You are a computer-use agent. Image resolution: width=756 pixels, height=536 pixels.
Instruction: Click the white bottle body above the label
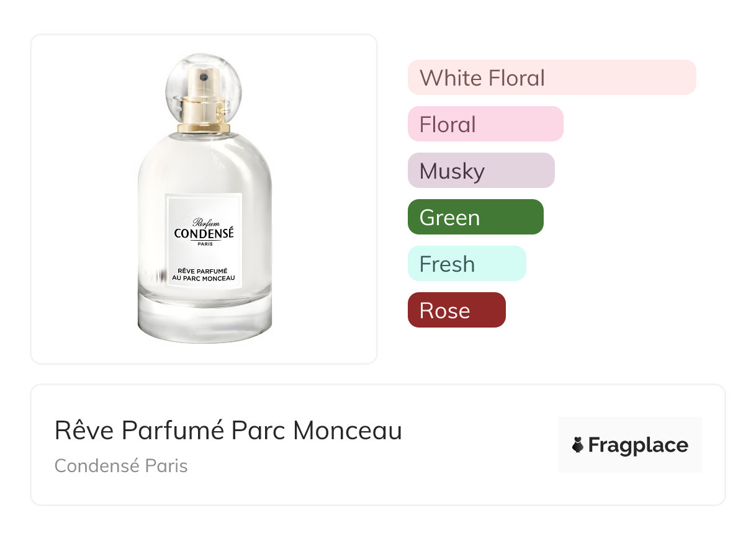tap(204, 164)
